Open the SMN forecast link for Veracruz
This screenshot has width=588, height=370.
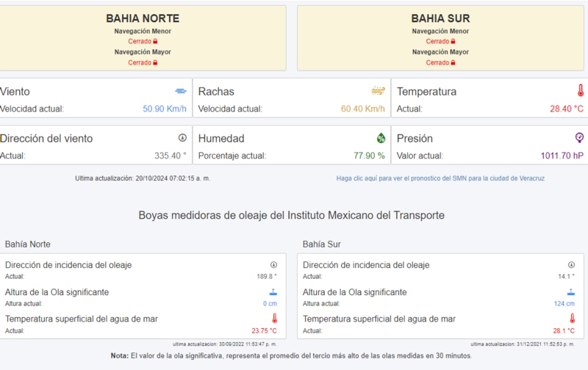point(440,178)
